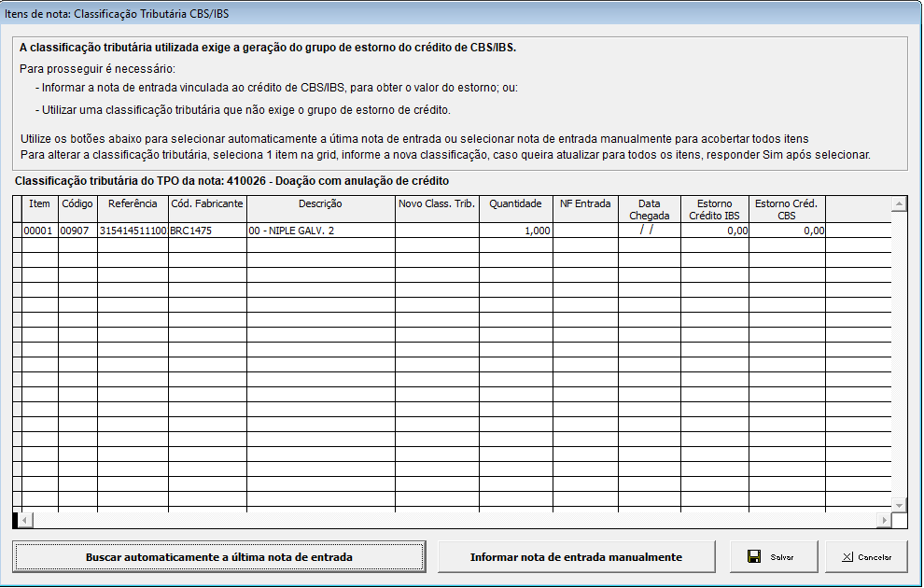Click the Código column header

pyautogui.click(x=77, y=203)
